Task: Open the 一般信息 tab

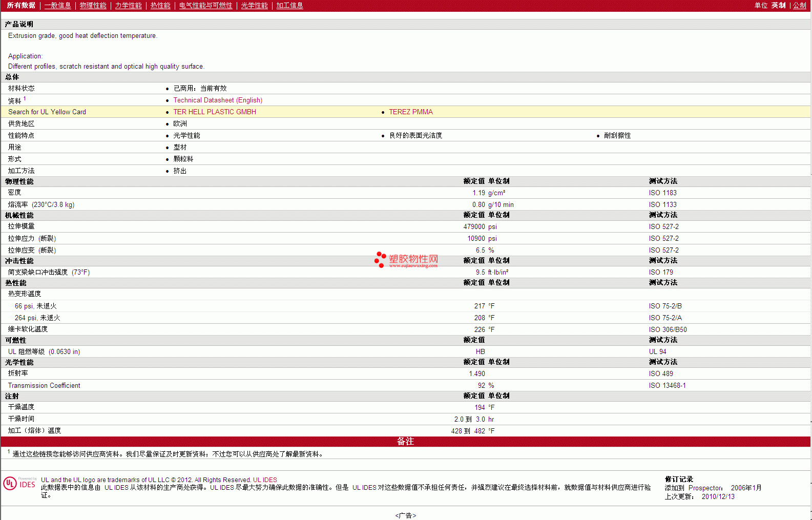Action: click(x=57, y=5)
